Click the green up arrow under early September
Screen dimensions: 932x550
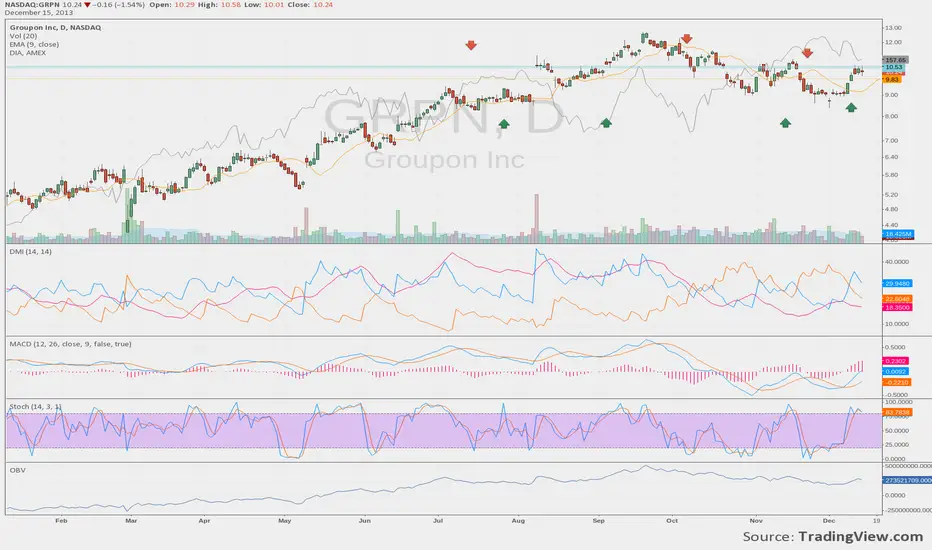pyautogui.click(x=606, y=123)
